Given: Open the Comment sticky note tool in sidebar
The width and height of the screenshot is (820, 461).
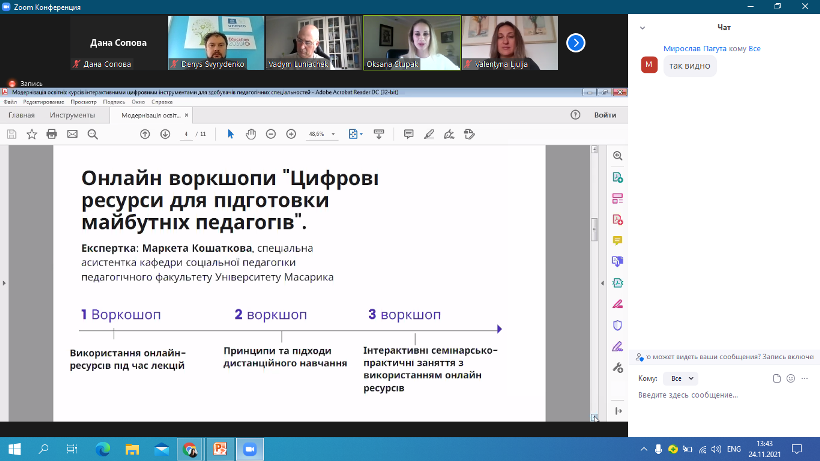Looking at the screenshot, I should [617, 240].
